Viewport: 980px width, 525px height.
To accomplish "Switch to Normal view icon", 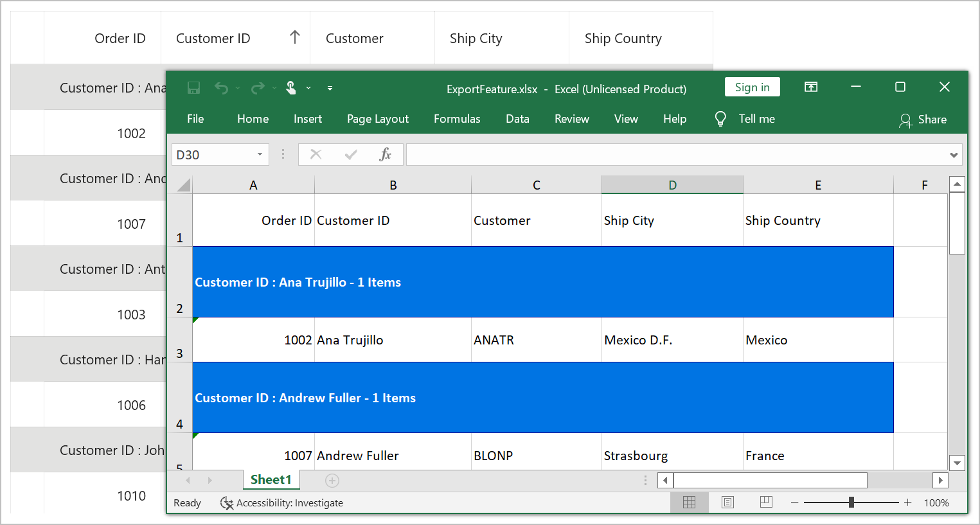I will coord(690,503).
